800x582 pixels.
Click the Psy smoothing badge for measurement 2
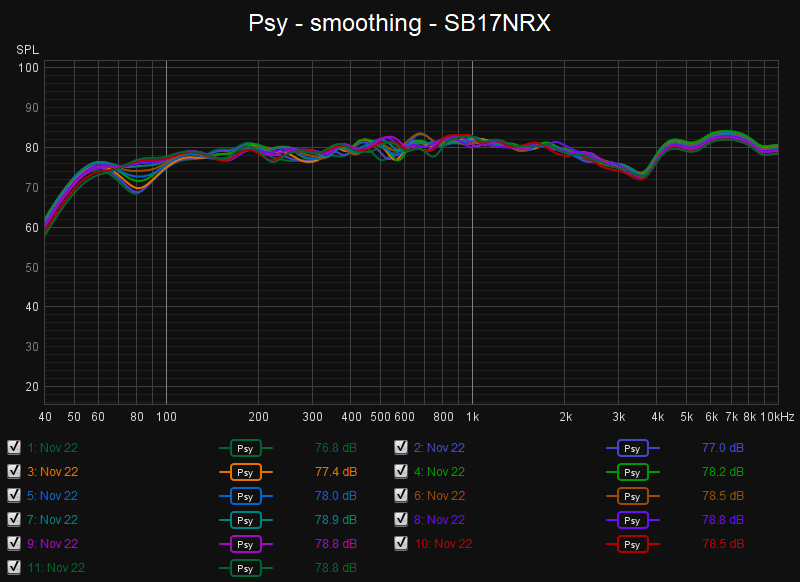pos(632,448)
